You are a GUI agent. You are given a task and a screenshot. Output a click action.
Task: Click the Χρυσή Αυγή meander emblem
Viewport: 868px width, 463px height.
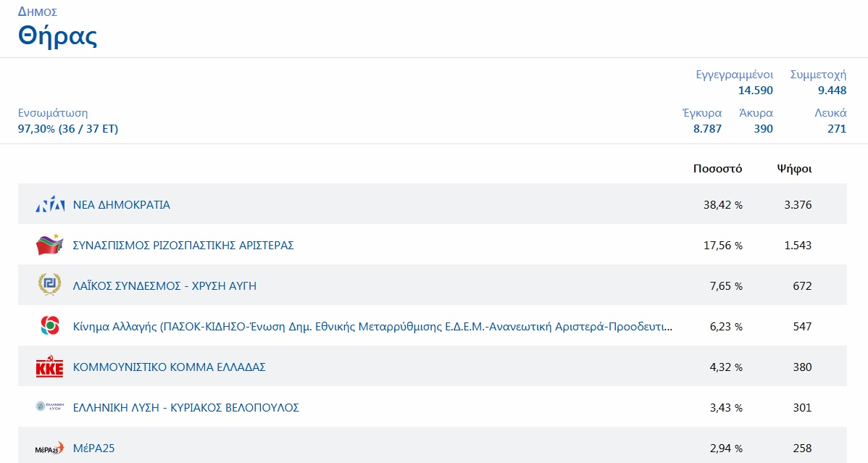tap(50, 285)
